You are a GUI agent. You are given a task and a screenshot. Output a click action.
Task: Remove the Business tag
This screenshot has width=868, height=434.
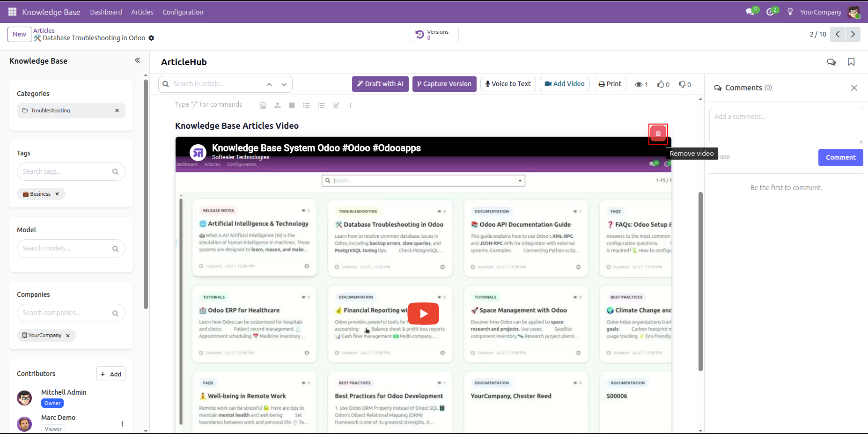pos(57,194)
